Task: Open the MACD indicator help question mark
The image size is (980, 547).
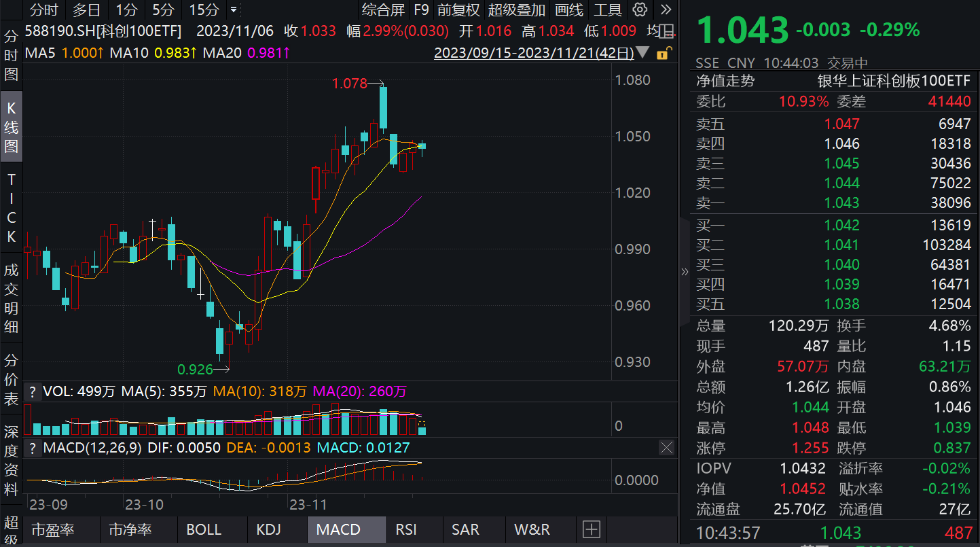Action: coord(32,448)
